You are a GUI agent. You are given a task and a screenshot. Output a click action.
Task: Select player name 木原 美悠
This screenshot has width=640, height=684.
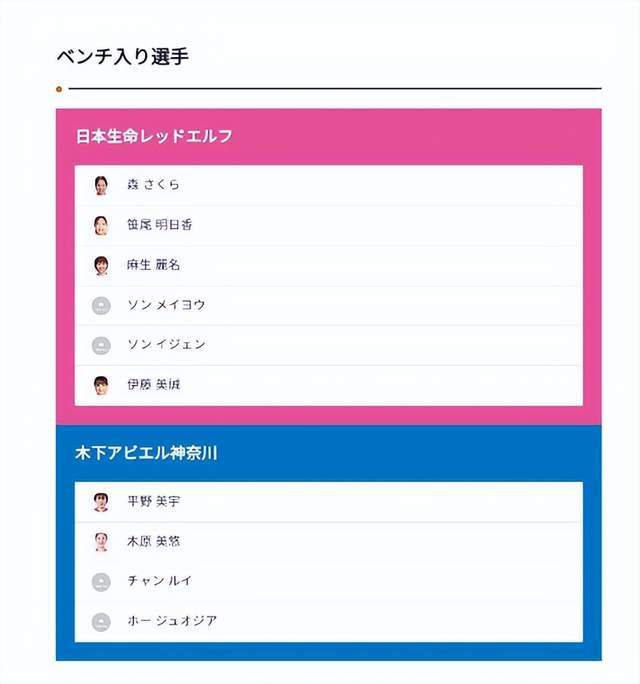click(x=154, y=541)
